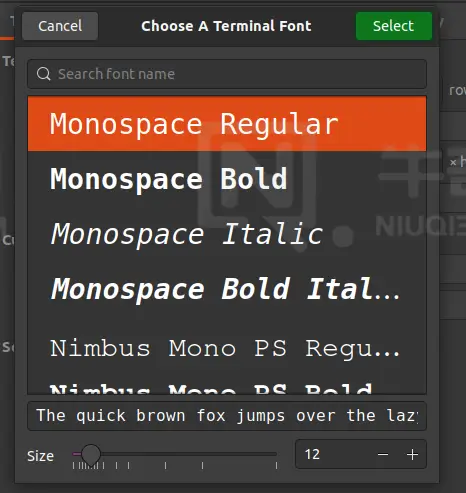Decrease font size with the minus button
The height and width of the screenshot is (493, 466).
point(383,454)
